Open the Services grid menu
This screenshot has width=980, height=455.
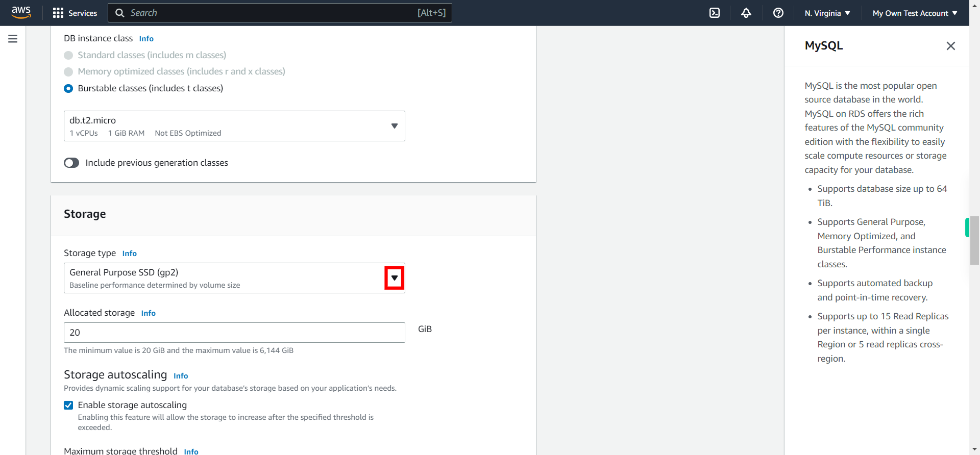click(x=58, y=13)
